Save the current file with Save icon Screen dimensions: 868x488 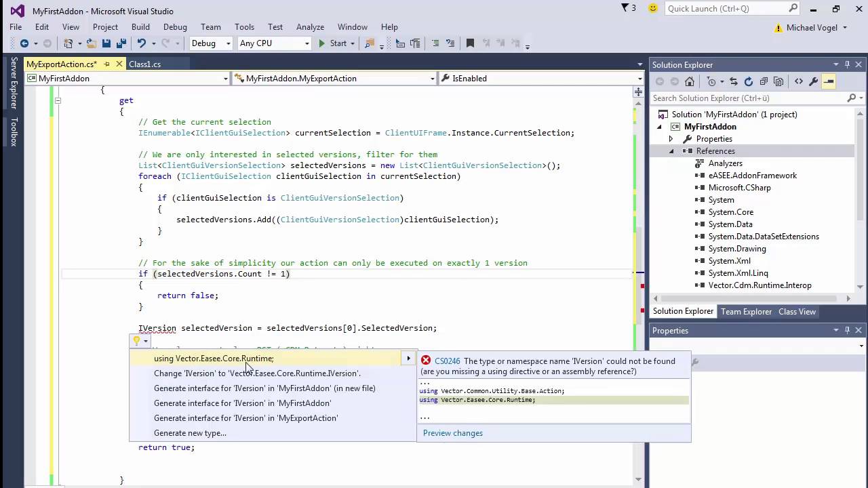tap(106, 43)
